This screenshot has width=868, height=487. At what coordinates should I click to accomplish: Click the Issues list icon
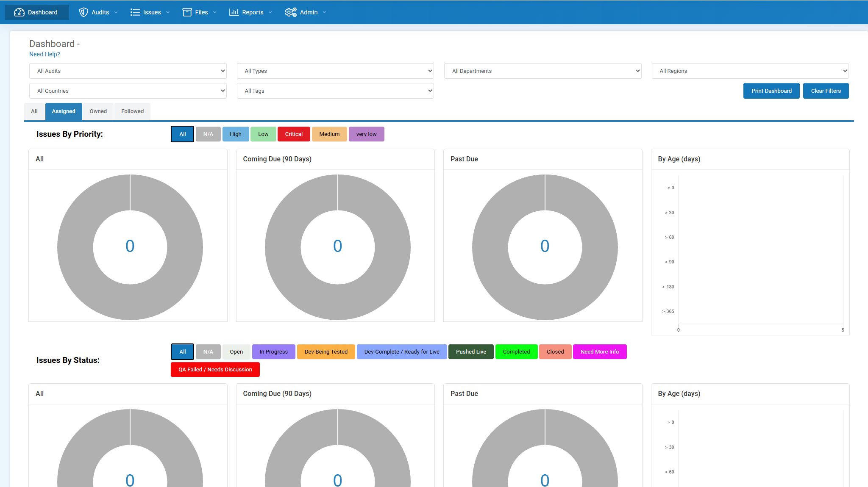coord(135,12)
